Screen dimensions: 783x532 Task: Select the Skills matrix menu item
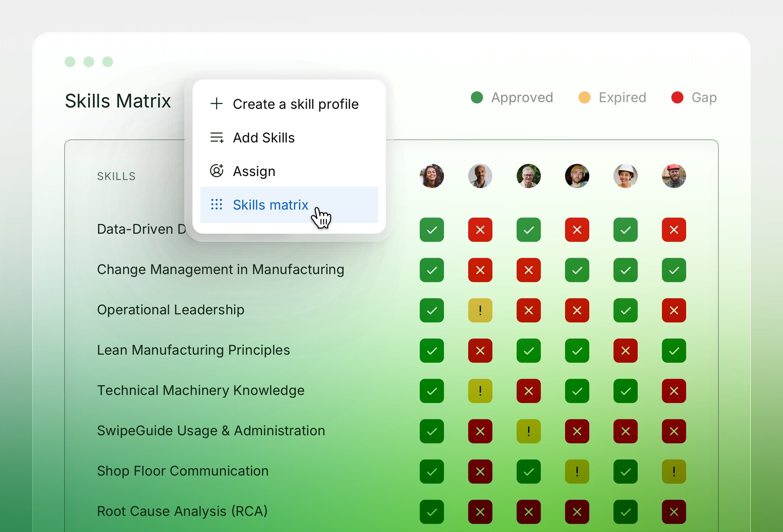(289, 205)
